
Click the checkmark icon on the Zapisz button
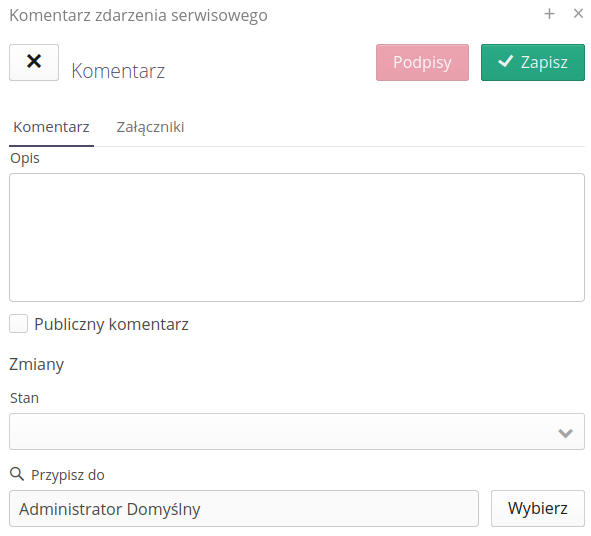(505, 61)
